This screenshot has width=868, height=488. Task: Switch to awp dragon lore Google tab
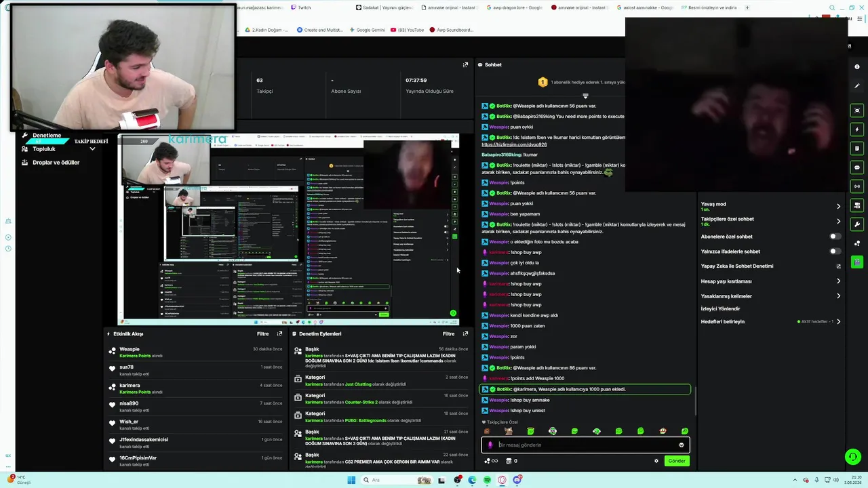click(x=515, y=7)
